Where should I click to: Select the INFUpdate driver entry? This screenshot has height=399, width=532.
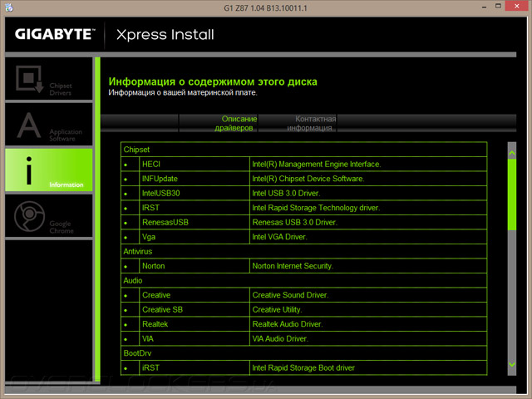[160, 179]
